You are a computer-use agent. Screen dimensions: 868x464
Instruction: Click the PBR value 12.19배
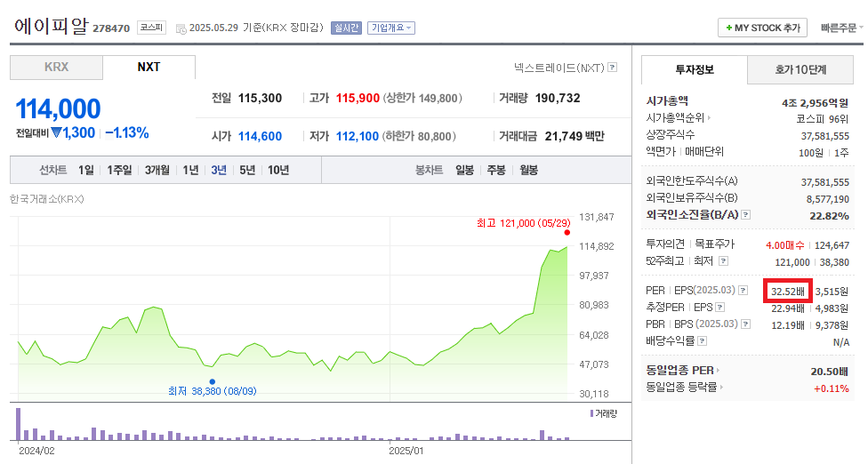pyautogui.click(x=788, y=325)
